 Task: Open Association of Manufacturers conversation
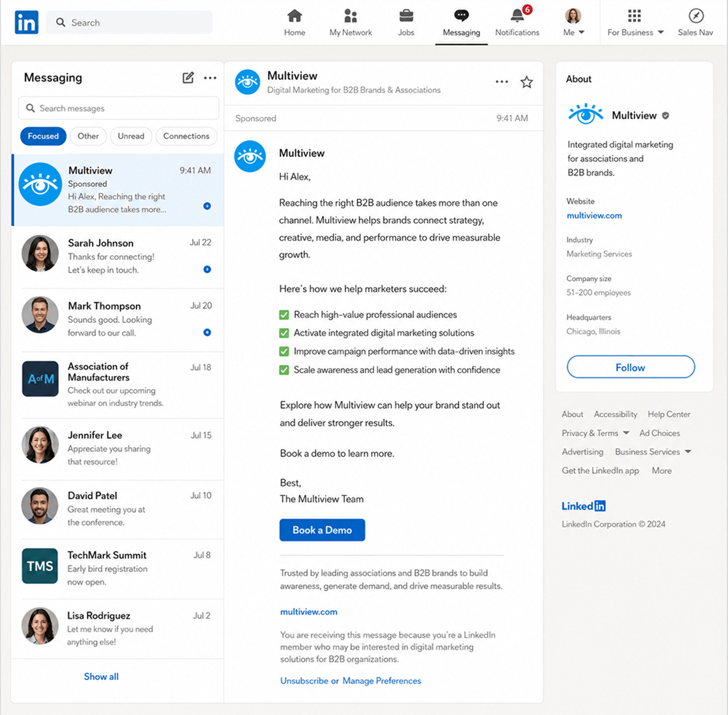(x=118, y=384)
